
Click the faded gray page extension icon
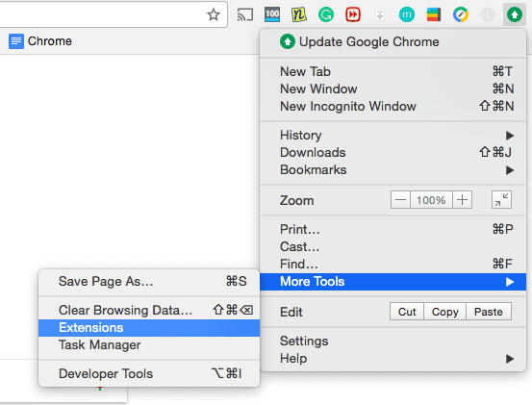pyautogui.click(x=380, y=14)
